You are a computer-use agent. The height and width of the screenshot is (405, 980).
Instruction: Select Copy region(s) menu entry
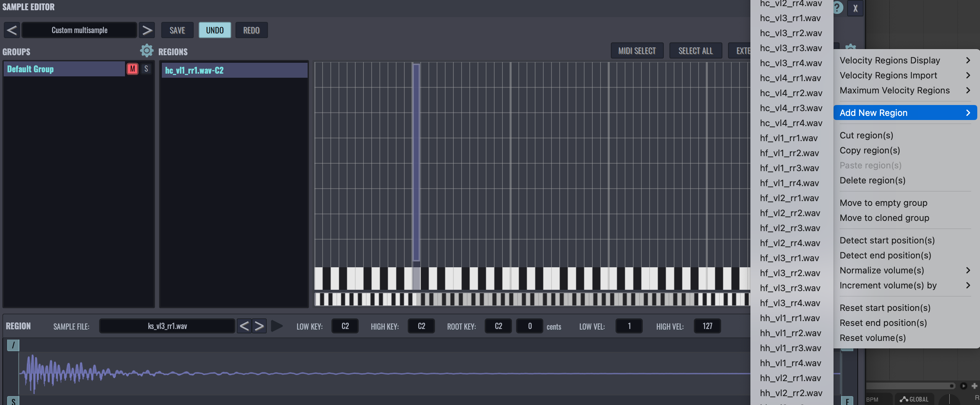870,150
